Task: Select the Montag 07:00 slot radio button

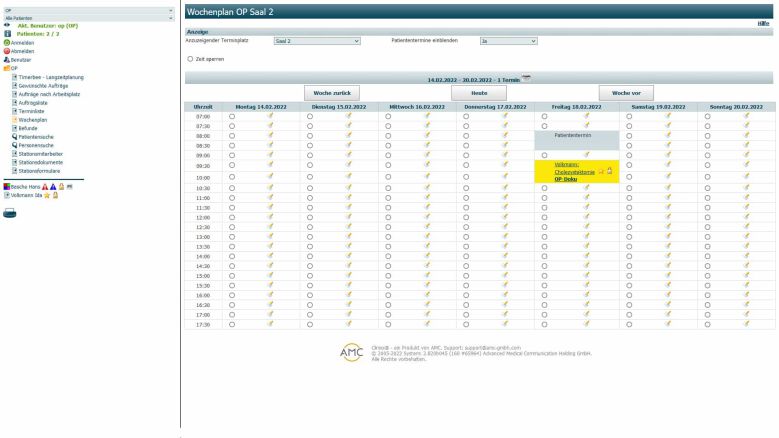Action: point(231,116)
